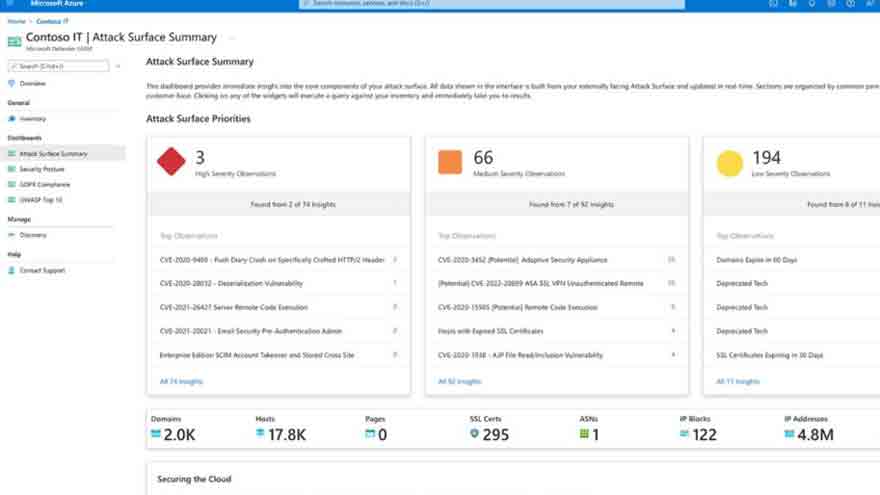Open CVE-2021-20021 Email Security Pre-Authentication row
The width and height of the screenshot is (880, 495).
point(279,331)
